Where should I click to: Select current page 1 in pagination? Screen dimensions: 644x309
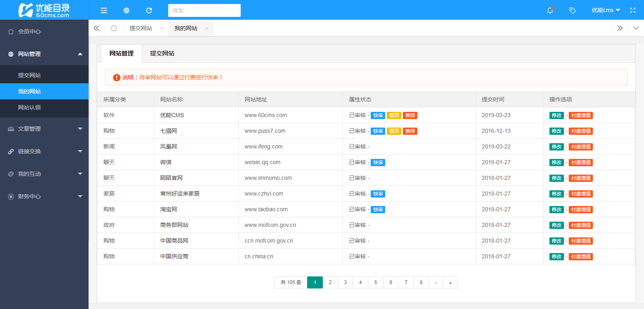(315, 282)
